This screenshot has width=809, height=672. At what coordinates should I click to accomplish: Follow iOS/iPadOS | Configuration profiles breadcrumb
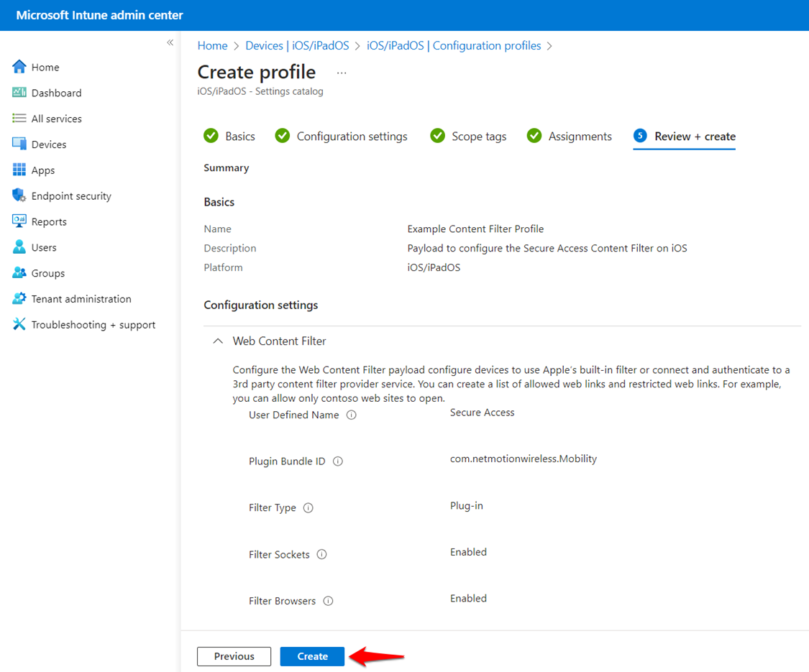pos(454,45)
